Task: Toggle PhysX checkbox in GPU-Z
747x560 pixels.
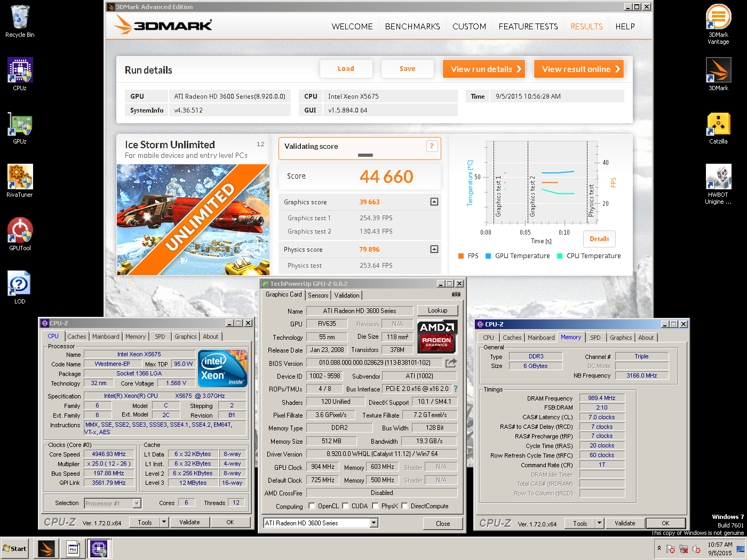Action: (x=375, y=506)
